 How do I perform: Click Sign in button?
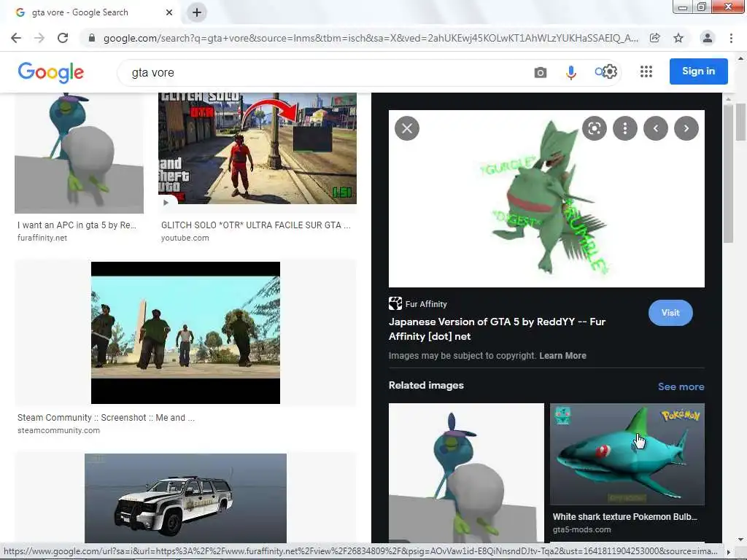[x=698, y=71]
